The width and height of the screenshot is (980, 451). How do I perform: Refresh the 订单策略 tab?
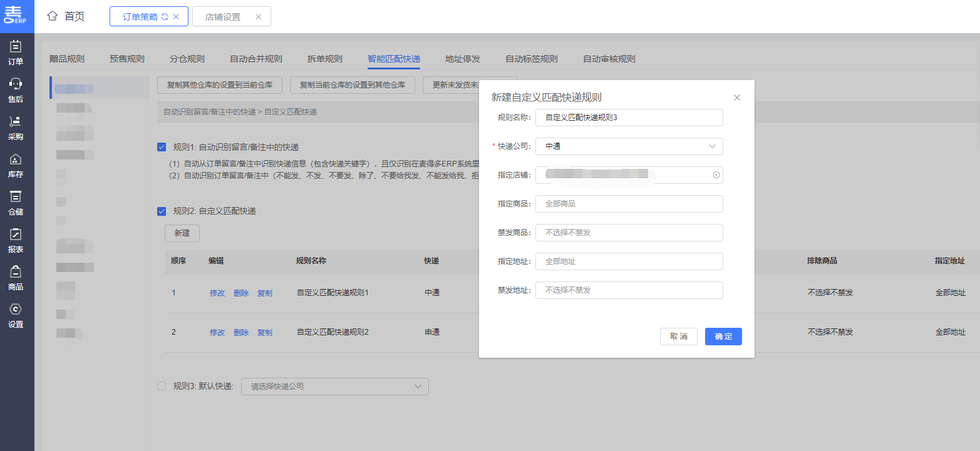click(x=165, y=17)
